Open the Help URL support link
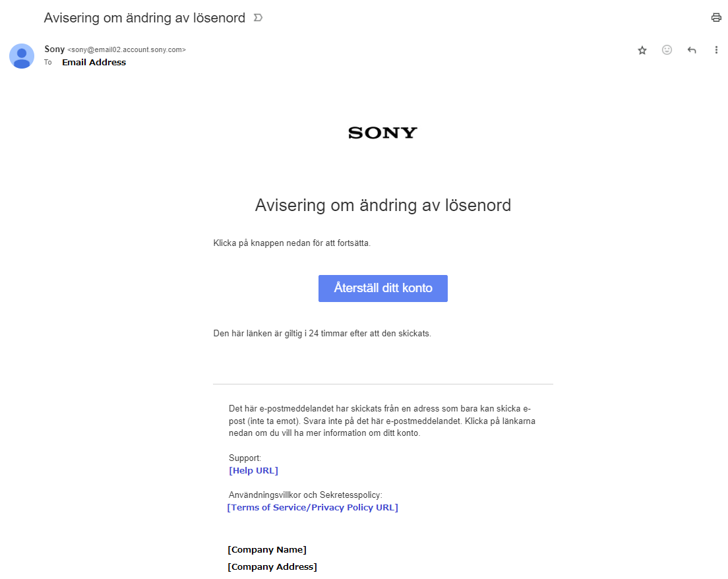The image size is (728, 579). tap(253, 470)
